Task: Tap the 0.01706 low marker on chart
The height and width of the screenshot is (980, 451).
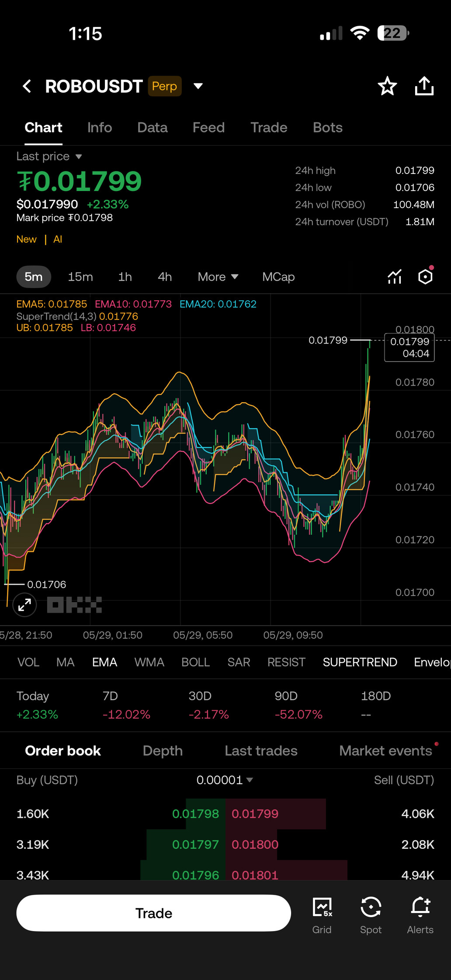Action: pos(46,584)
